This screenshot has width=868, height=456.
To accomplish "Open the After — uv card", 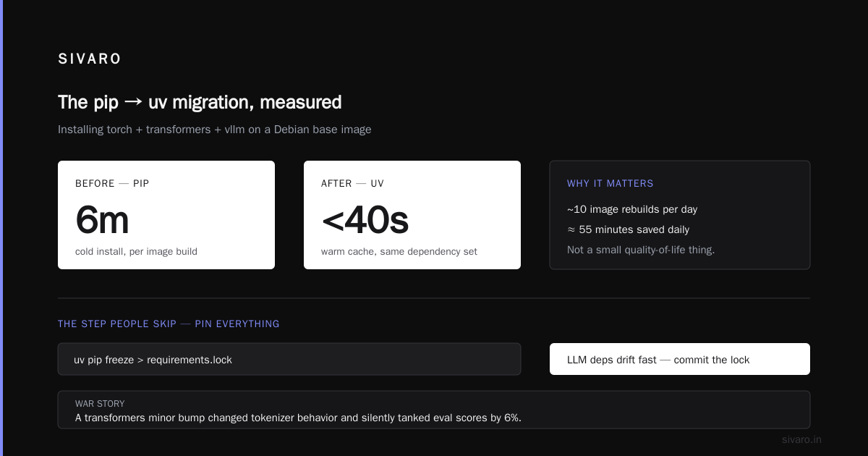I will pyautogui.click(x=412, y=215).
